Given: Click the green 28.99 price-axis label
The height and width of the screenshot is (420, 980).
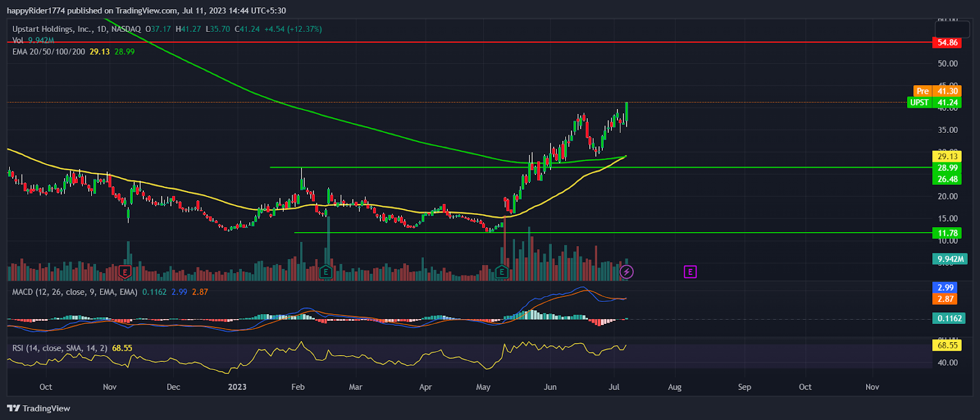Looking at the screenshot, I should pyautogui.click(x=947, y=168).
